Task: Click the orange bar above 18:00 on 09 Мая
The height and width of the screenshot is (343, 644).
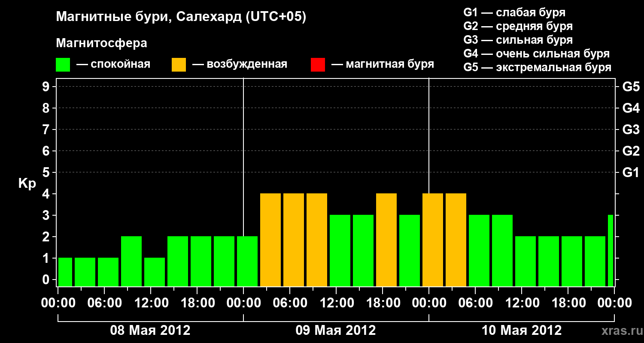Action: [386, 240]
